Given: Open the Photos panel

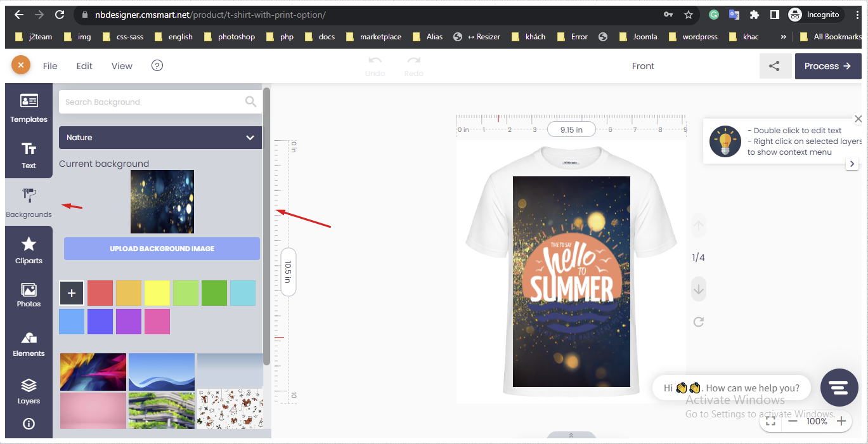Looking at the screenshot, I should click(29, 293).
